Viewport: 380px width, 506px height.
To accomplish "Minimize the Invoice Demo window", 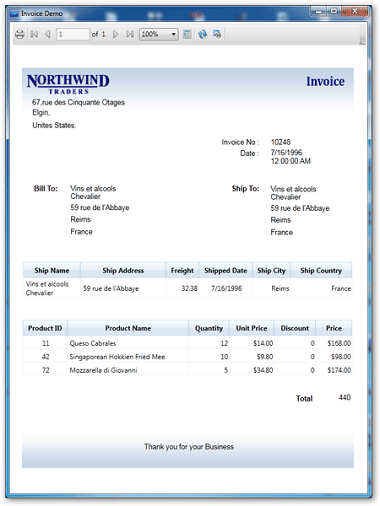I will (x=319, y=12).
